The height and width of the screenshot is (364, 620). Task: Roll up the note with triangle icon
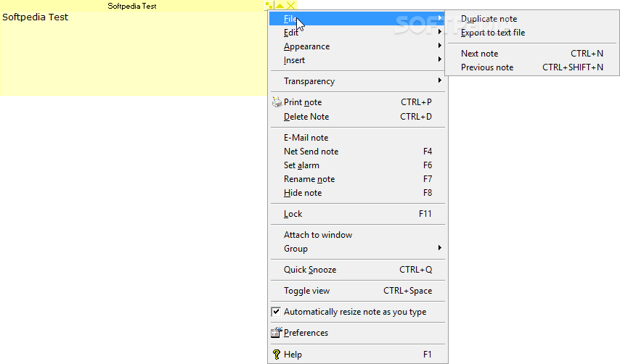pyautogui.click(x=280, y=6)
